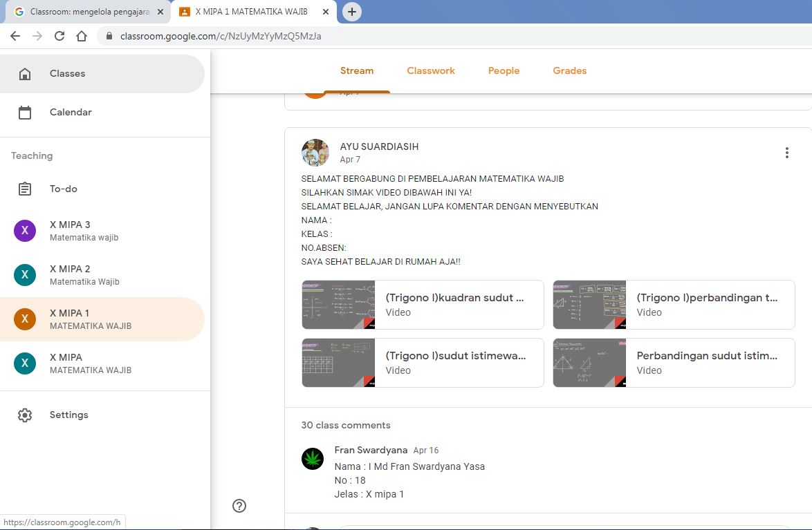Click the purple X MIPA 3 class avatar
This screenshot has width=812, height=530.
coord(25,231)
